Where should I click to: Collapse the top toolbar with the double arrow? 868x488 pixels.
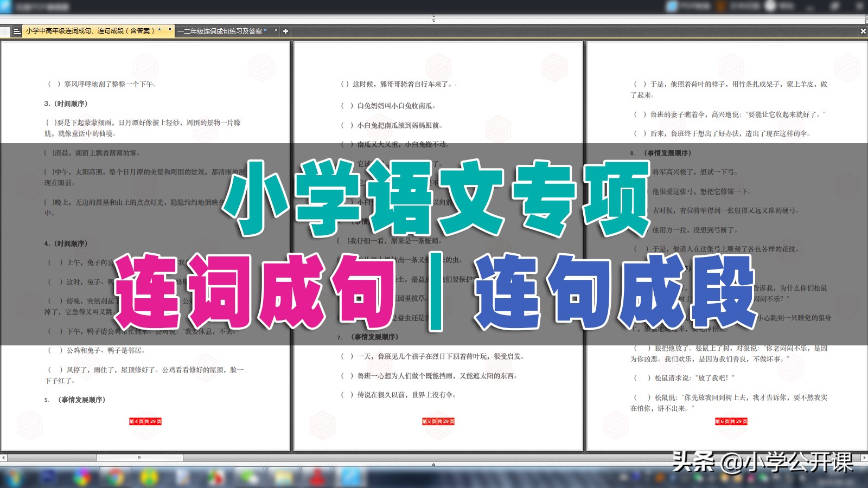[433, 19]
